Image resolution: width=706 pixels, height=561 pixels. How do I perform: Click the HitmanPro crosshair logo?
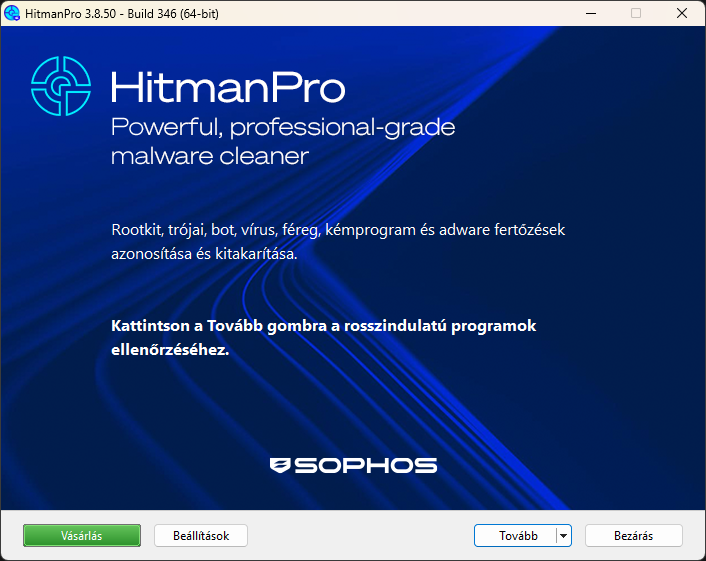[x=61, y=86]
